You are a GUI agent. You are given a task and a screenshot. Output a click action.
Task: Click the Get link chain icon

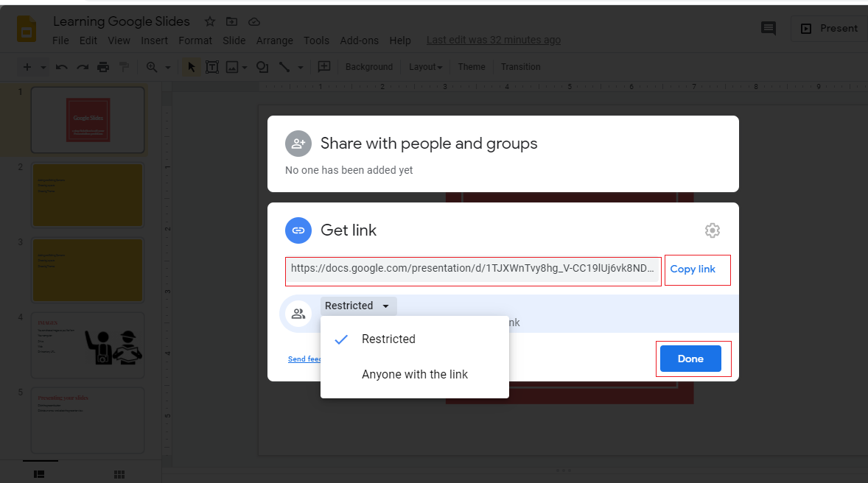(x=298, y=230)
